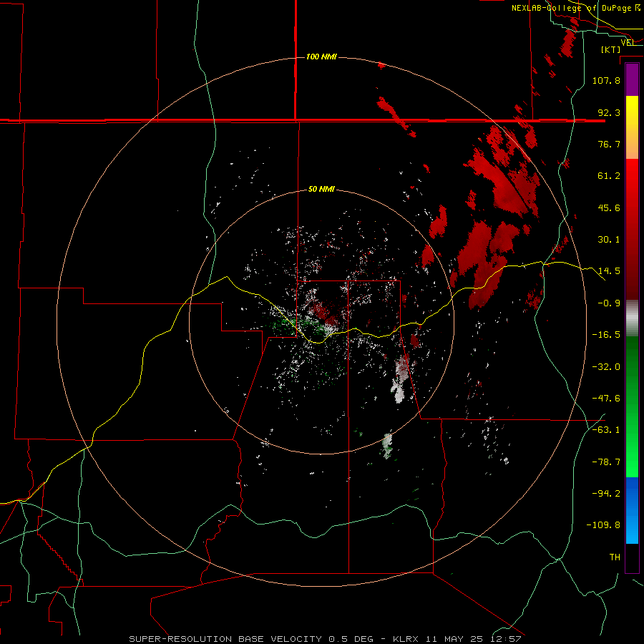
Task: Click the purple segment of the color bar
Action: [x=632, y=80]
